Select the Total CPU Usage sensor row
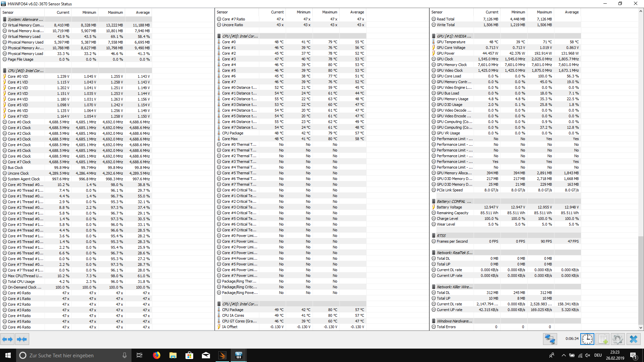This screenshot has height=362, width=644. [21, 282]
